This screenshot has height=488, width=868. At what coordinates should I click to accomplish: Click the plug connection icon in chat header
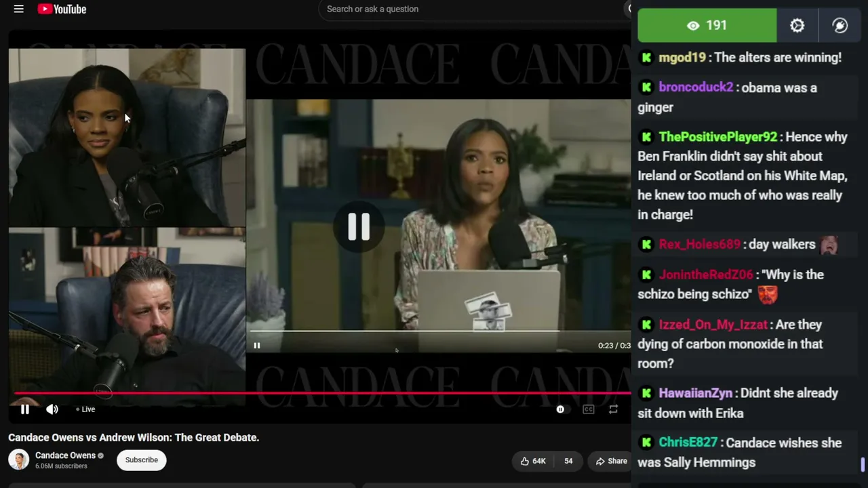click(x=840, y=25)
